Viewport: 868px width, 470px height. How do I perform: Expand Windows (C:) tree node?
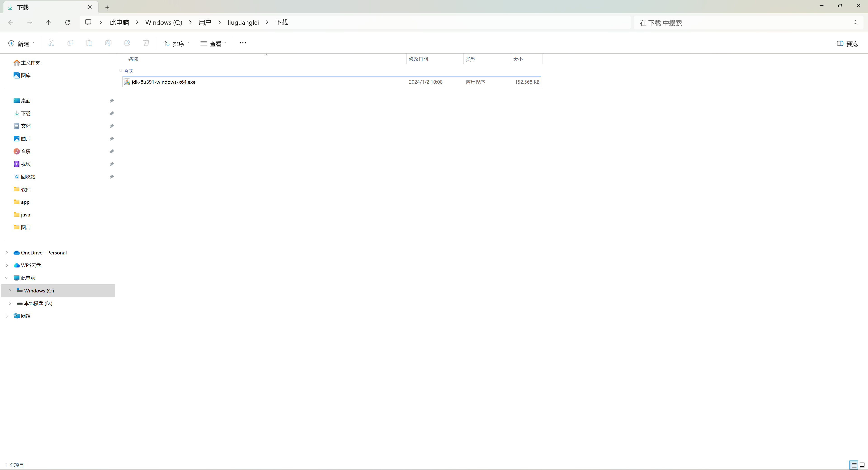pyautogui.click(x=10, y=291)
